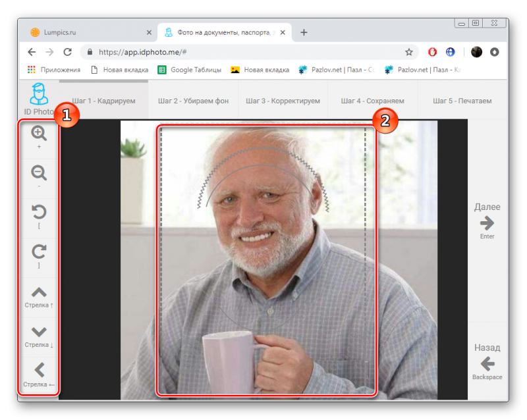Viewport: 527px width, 420px height.
Task: Open the user profile avatar
Action: (476, 52)
